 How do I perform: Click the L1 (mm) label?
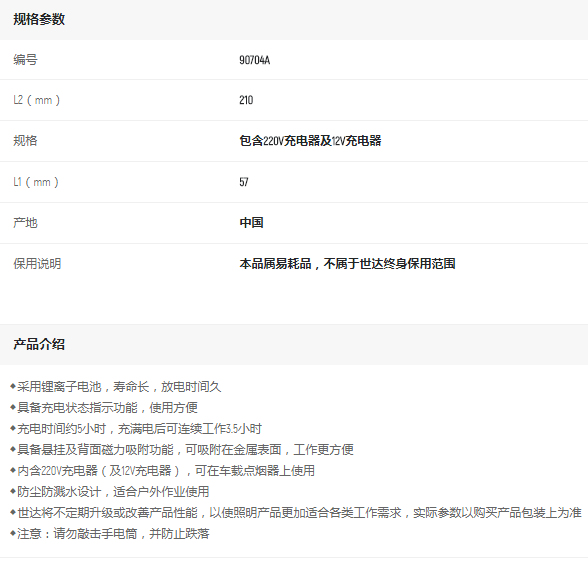pos(36,182)
